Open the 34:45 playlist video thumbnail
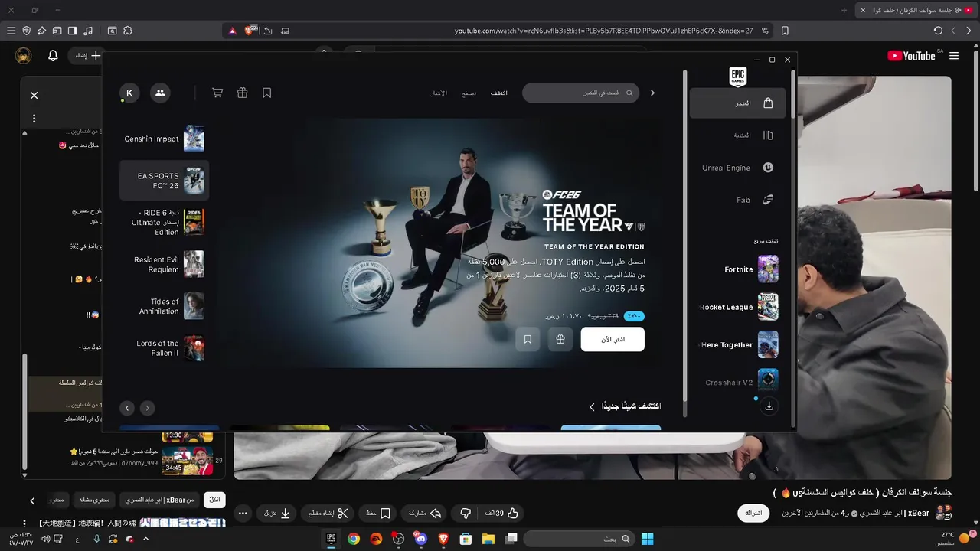The width and height of the screenshot is (980, 551). click(187, 460)
